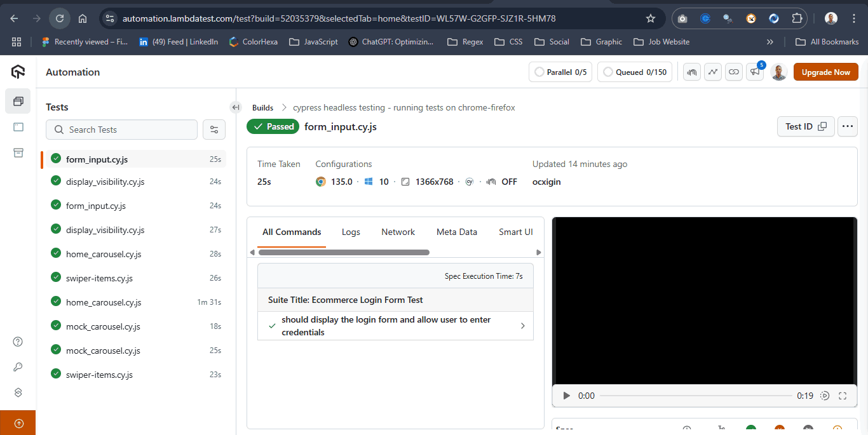Open the help question-mark icon in sidebar
This screenshot has height=435, width=868.
(17, 341)
